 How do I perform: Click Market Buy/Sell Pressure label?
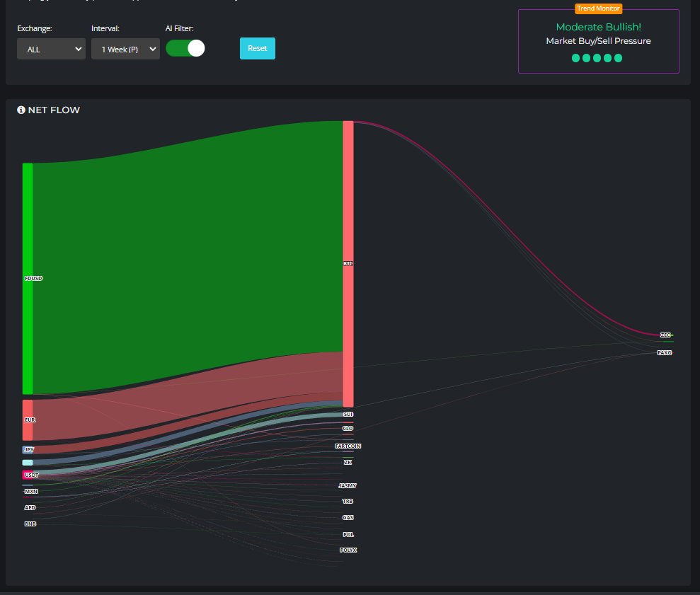(x=598, y=41)
